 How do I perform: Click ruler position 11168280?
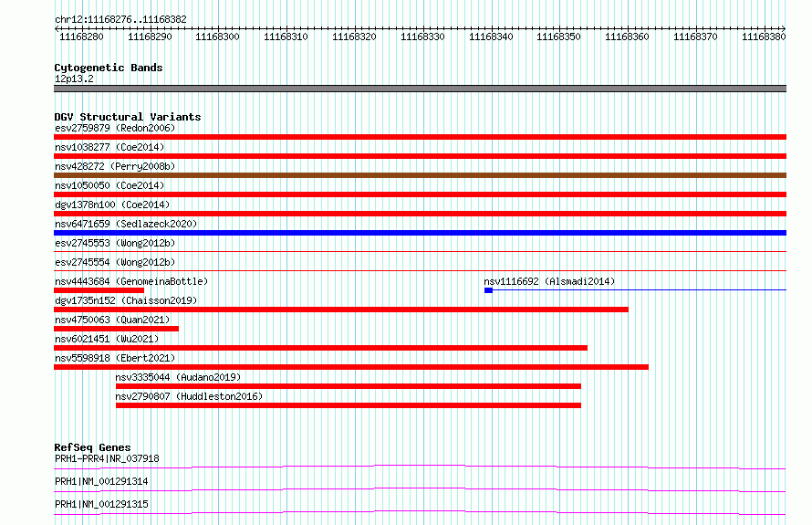click(x=81, y=37)
